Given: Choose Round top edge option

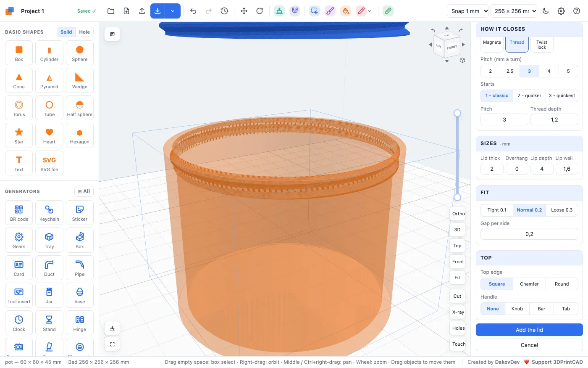Looking at the screenshot, I should [x=562, y=284].
